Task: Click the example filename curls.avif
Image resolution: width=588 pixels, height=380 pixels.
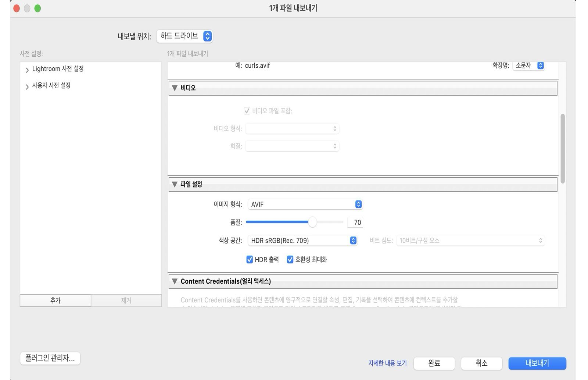Action: click(x=257, y=65)
